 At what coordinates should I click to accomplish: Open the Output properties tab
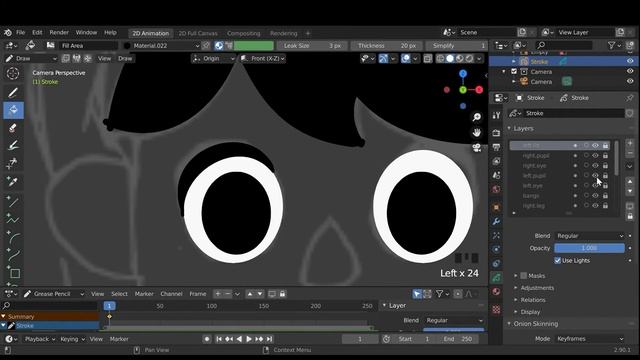coord(496,147)
